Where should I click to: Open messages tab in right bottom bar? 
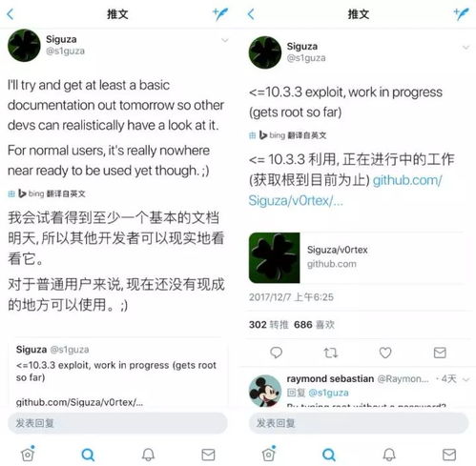point(449,455)
